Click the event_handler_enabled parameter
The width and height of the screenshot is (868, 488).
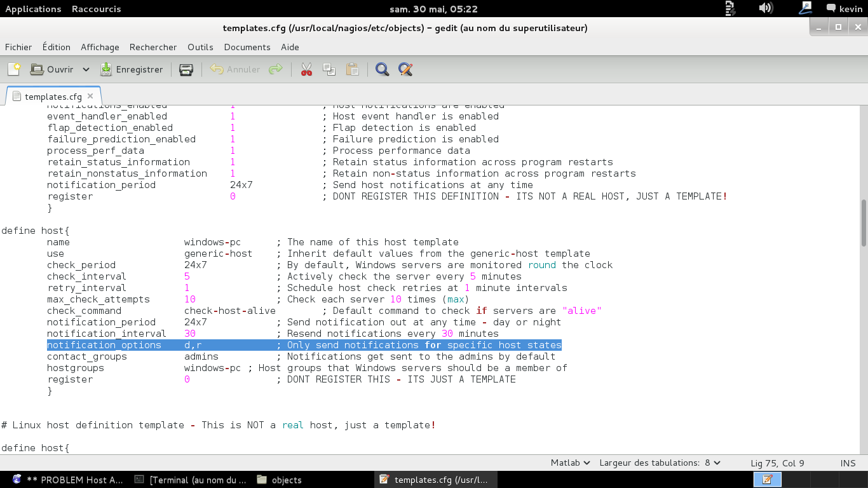[x=107, y=116]
